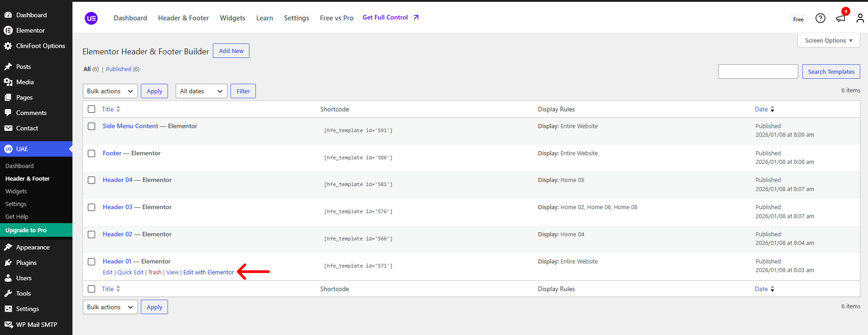This screenshot has width=868, height=335.
Task: Open the megaphone notifications icon
Action: [840, 18]
